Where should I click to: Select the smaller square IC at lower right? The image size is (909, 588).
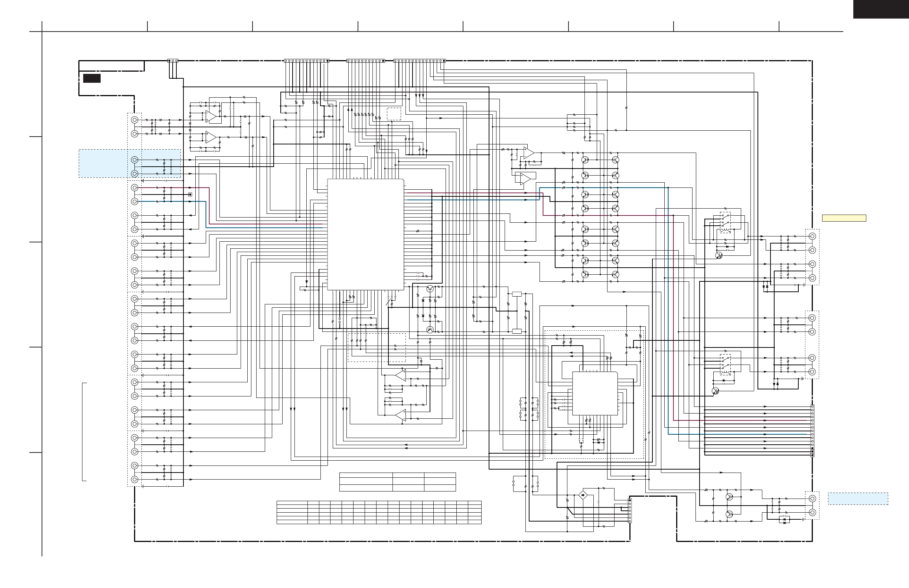pyautogui.click(x=594, y=393)
